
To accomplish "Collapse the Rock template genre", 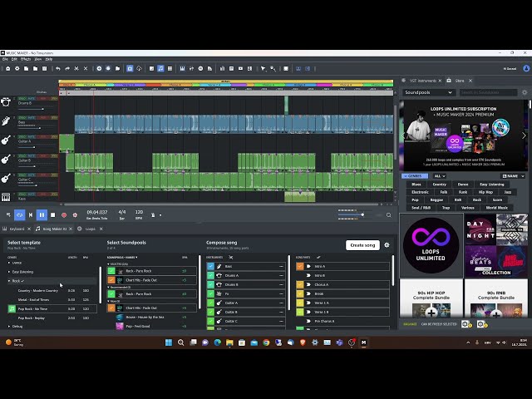I will tap(9, 281).
